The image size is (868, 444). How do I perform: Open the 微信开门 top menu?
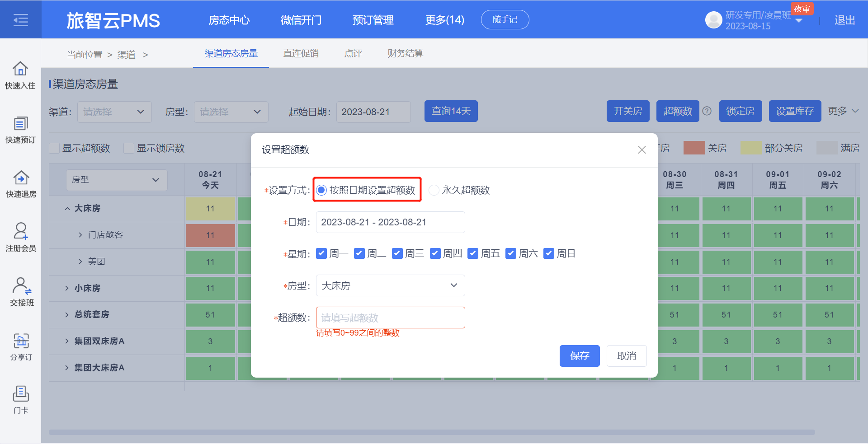click(301, 20)
